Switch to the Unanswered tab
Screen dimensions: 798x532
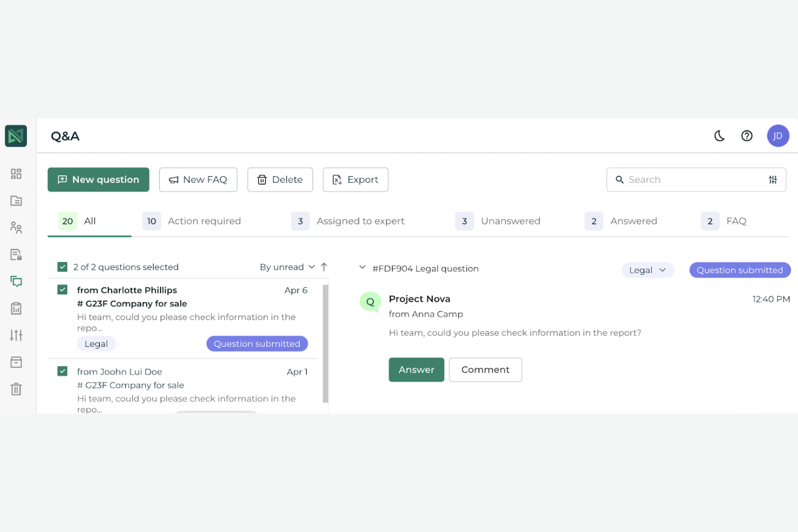pyautogui.click(x=511, y=221)
